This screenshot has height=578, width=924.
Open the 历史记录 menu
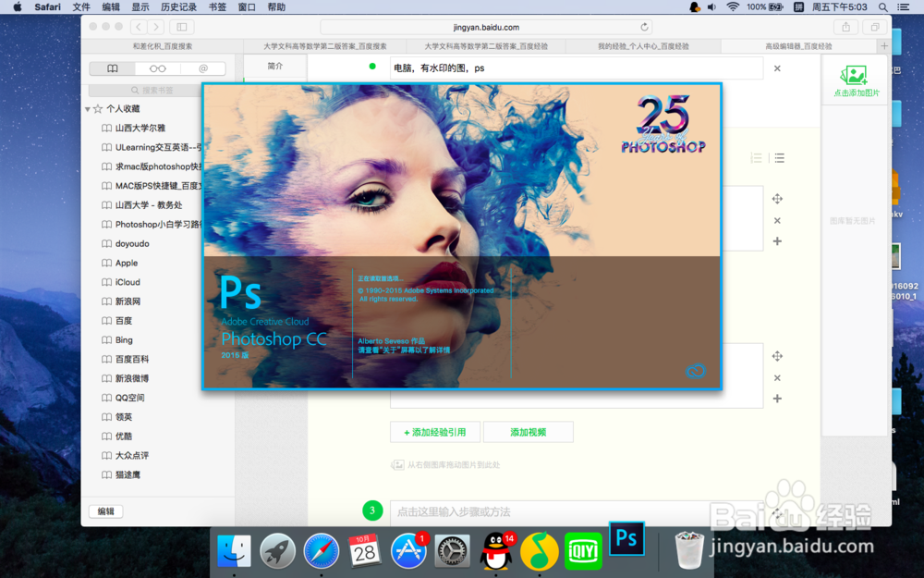[178, 7]
